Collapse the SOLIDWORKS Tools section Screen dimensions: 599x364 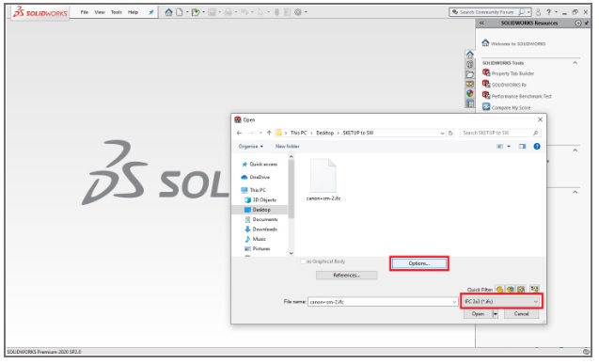(x=575, y=63)
